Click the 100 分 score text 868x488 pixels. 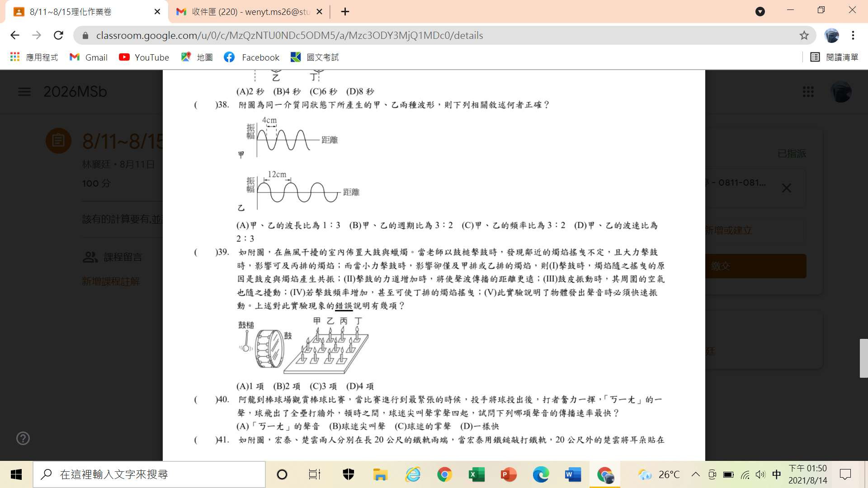[96, 183]
